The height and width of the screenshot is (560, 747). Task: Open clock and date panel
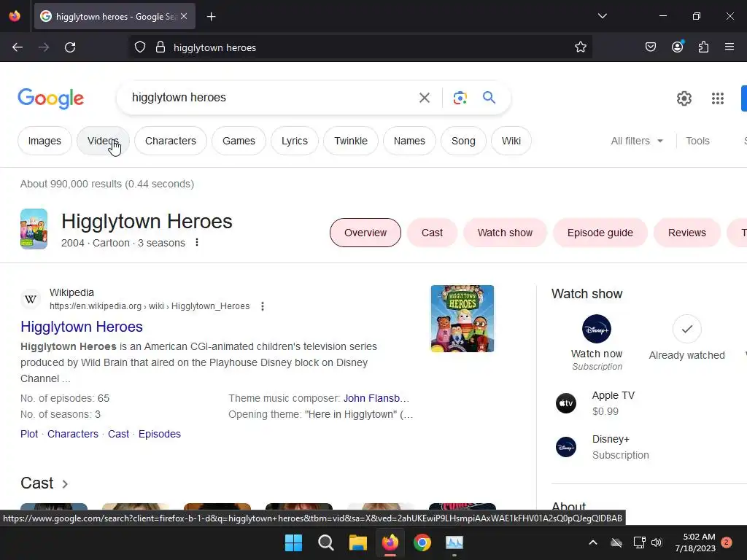point(695,542)
